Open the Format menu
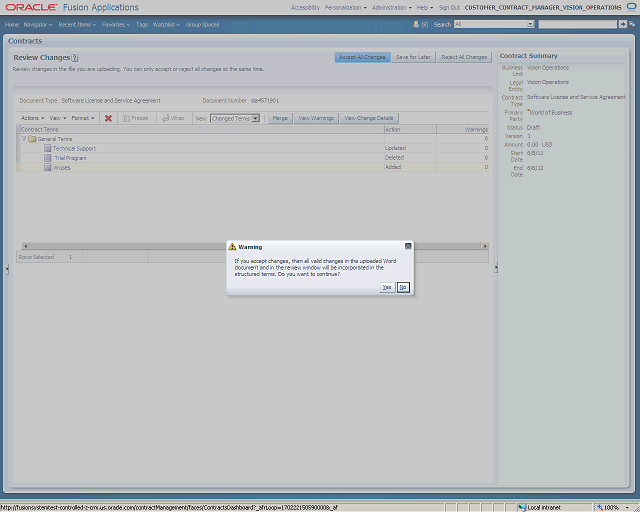This screenshot has width=640, height=512. [x=83, y=118]
